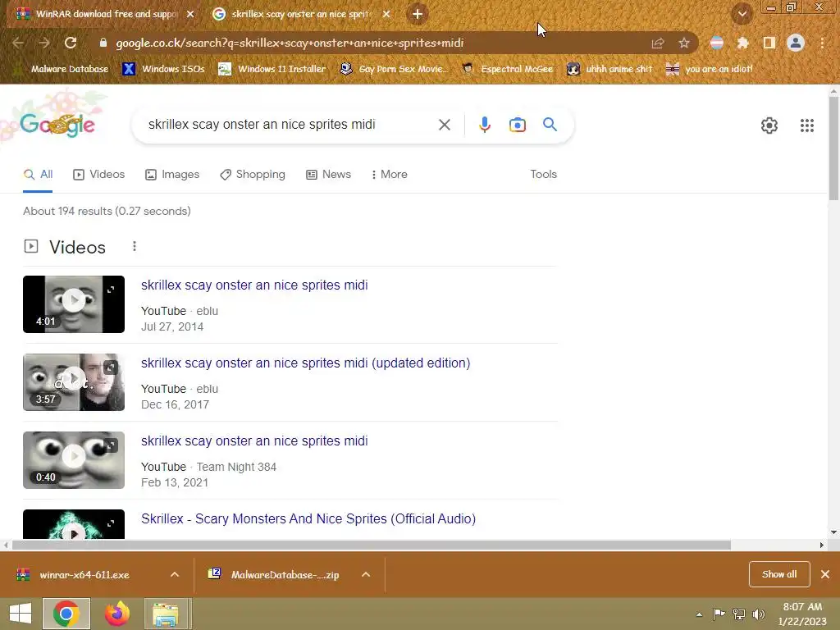Open the search Tools options
The image size is (840, 630).
coord(543,175)
